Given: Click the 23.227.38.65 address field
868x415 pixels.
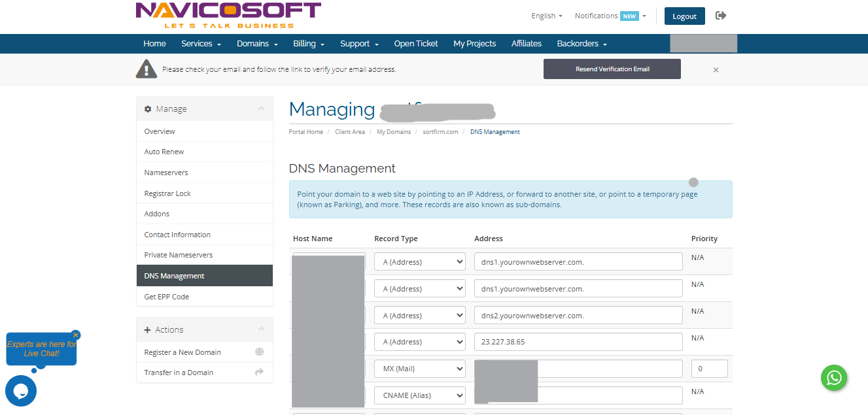Looking at the screenshot, I should (x=578, y=342).
